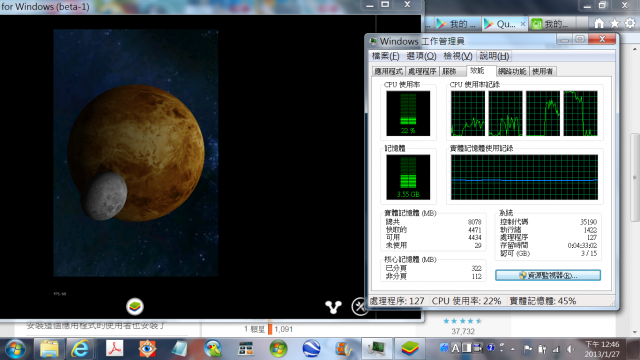Switch to the 處理程序 tab
Image resolution: width=640 pixels, height=360 pixels.
[422, 71]
